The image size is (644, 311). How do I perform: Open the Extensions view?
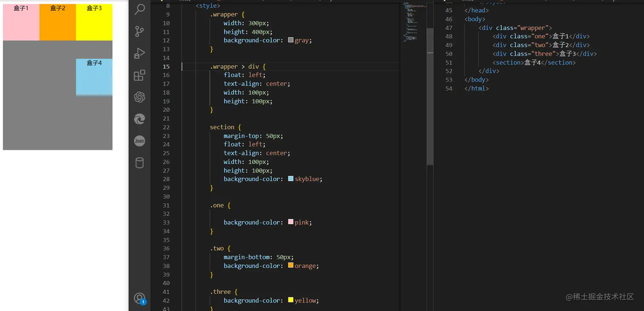coord(139,75)
